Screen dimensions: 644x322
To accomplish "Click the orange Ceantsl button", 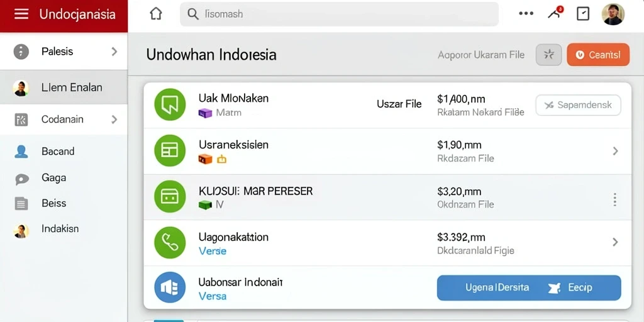I will tap(598, 55).
